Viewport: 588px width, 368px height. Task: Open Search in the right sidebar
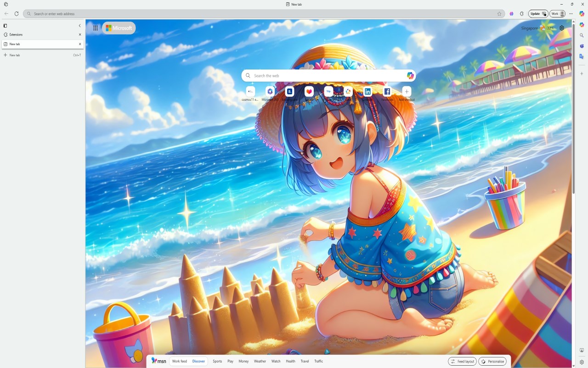582,35
